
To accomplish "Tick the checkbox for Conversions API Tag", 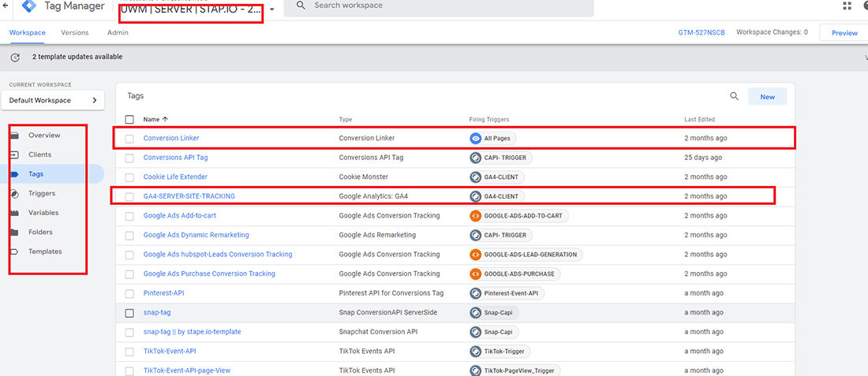I will [129, 158].
